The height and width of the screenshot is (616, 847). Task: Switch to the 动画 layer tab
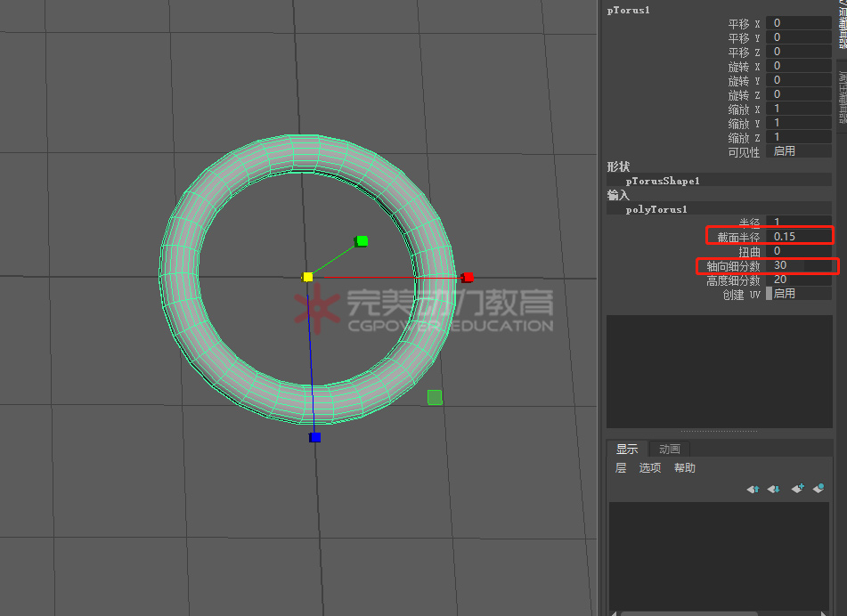[x=670, y=450]
